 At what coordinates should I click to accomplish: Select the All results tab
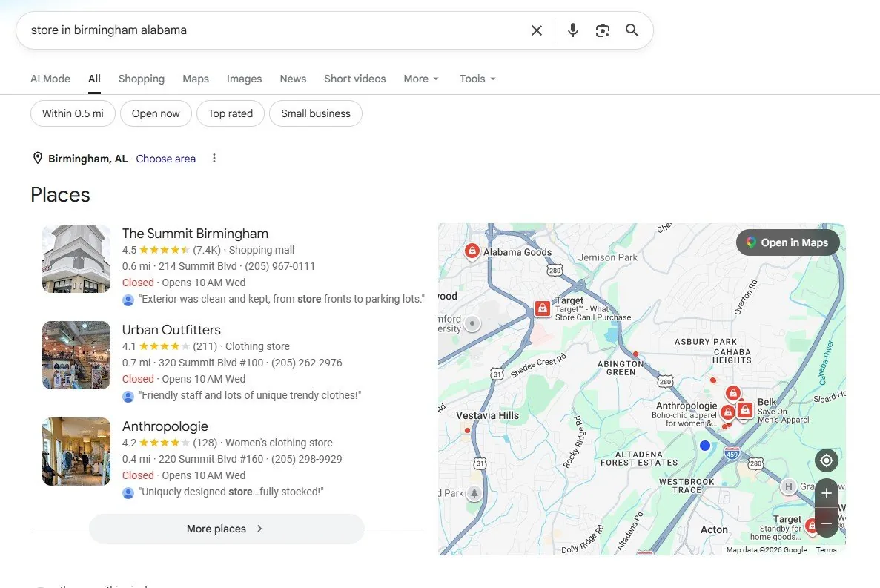94,79
